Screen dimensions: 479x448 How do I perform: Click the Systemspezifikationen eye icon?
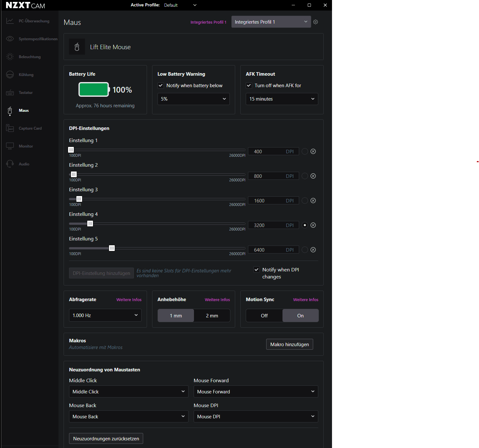coord(10,39)
